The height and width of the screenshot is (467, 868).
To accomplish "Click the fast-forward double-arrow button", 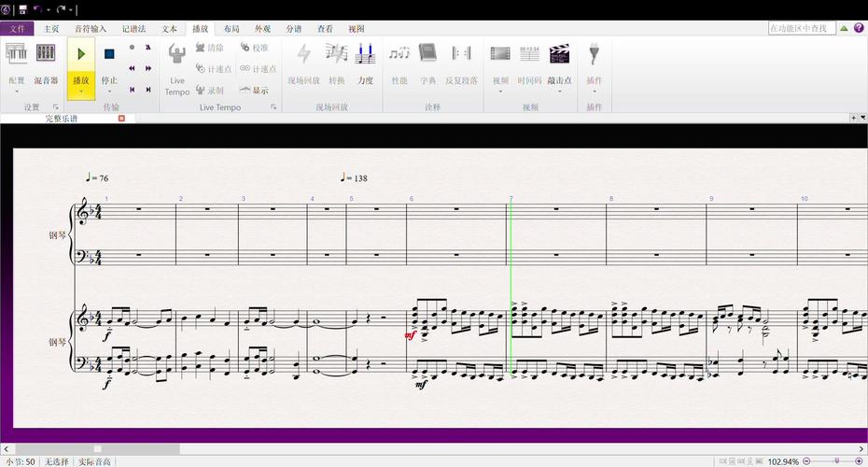I will [148, 68].
